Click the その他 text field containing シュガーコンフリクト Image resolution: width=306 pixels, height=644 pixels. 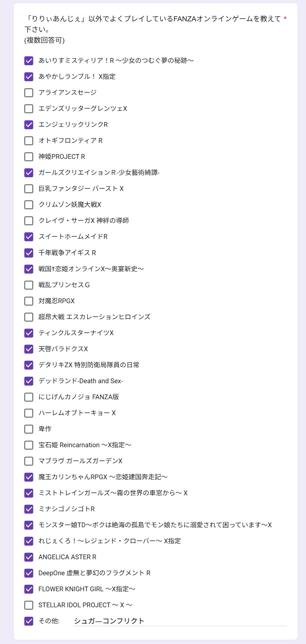(x=180, y=621)
